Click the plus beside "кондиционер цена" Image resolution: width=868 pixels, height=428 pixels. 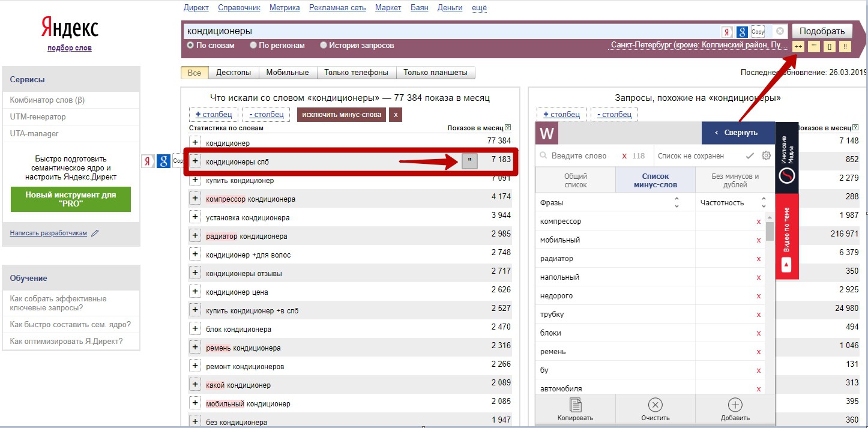194,292
